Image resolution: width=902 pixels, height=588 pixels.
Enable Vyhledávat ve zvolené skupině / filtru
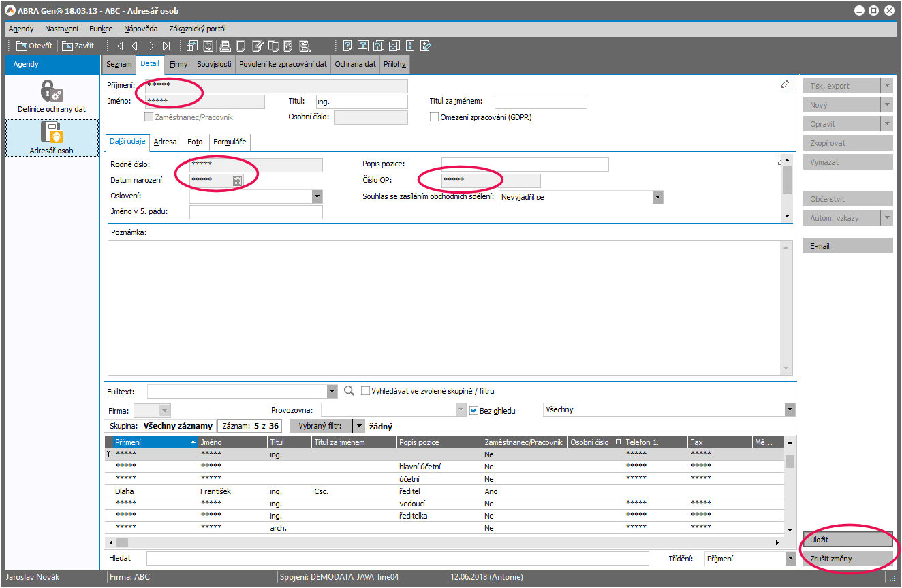(366, 391)
